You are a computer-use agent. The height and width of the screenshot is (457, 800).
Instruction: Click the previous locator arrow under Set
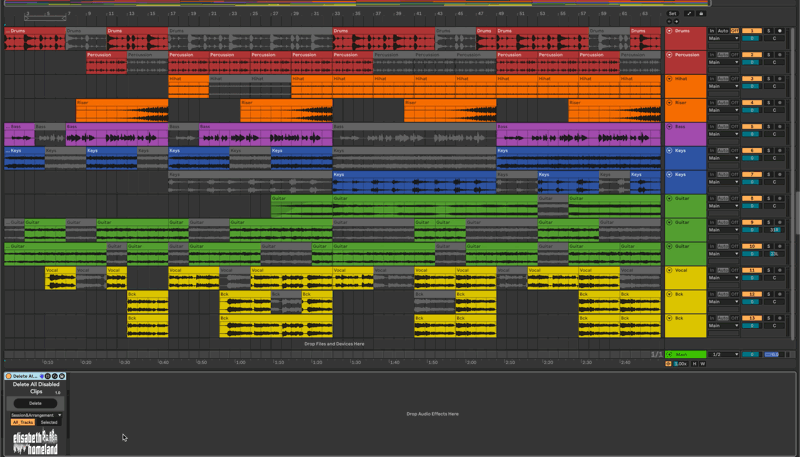click(669, 21)
